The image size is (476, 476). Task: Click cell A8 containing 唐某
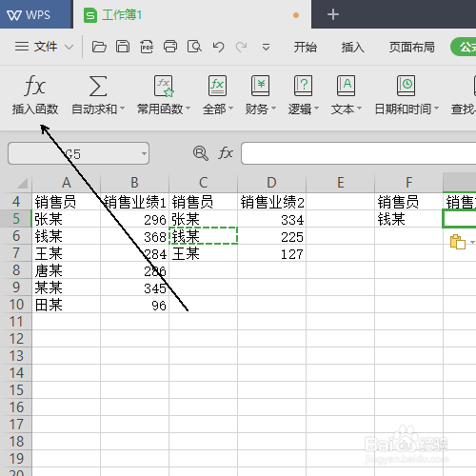pyautogui.click(x=66, y=270)
